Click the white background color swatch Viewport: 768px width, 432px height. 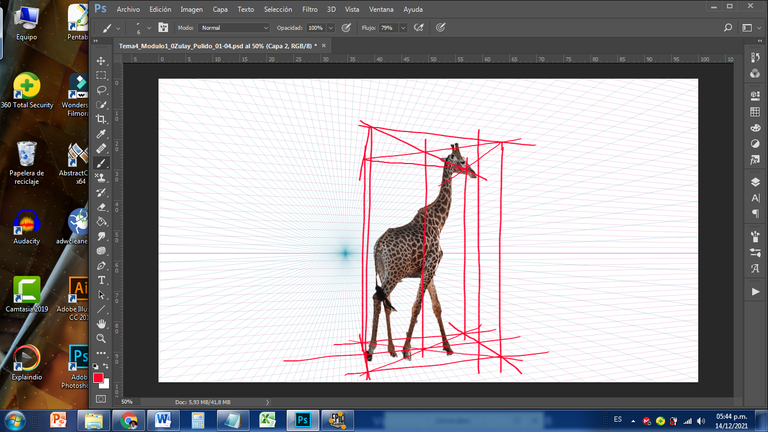[x=106, y=385]
